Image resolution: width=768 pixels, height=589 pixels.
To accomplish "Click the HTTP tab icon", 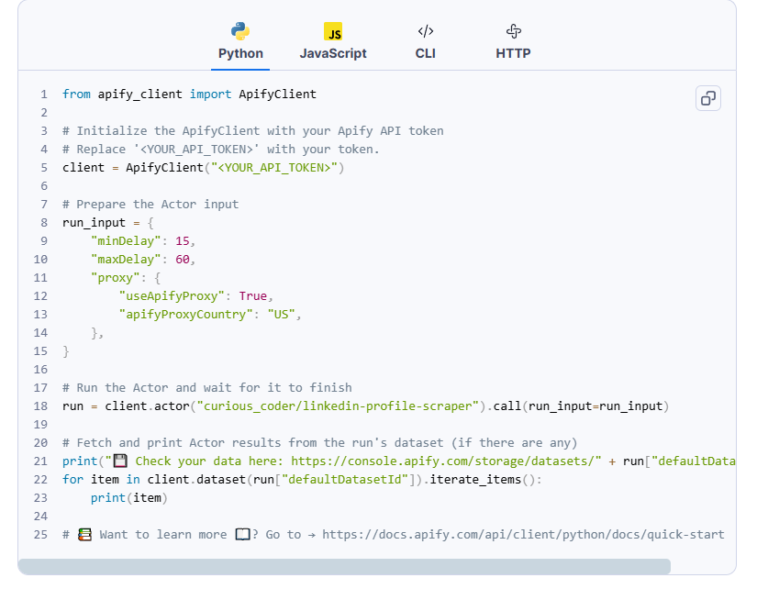I will click(x=513, y=31).
